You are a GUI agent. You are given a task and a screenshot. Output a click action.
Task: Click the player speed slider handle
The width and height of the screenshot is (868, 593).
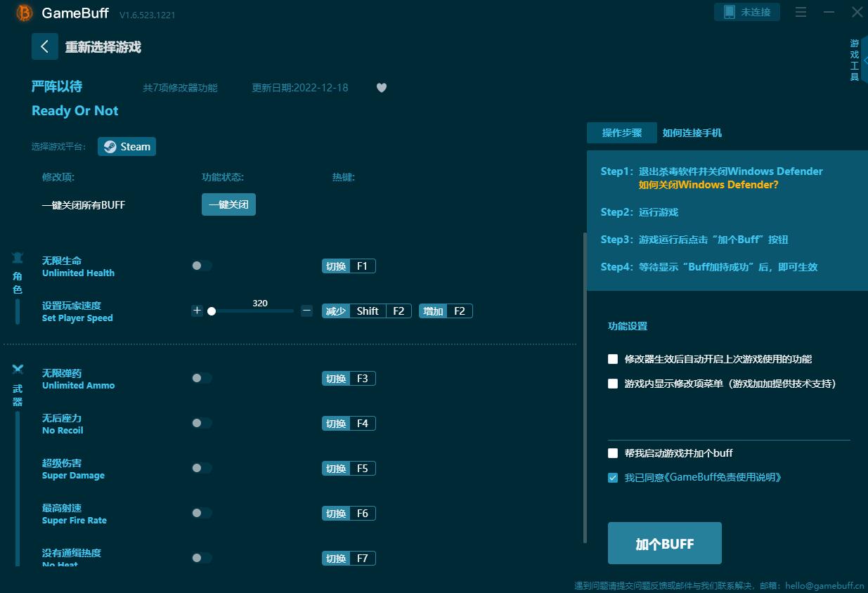click(212, 311)
